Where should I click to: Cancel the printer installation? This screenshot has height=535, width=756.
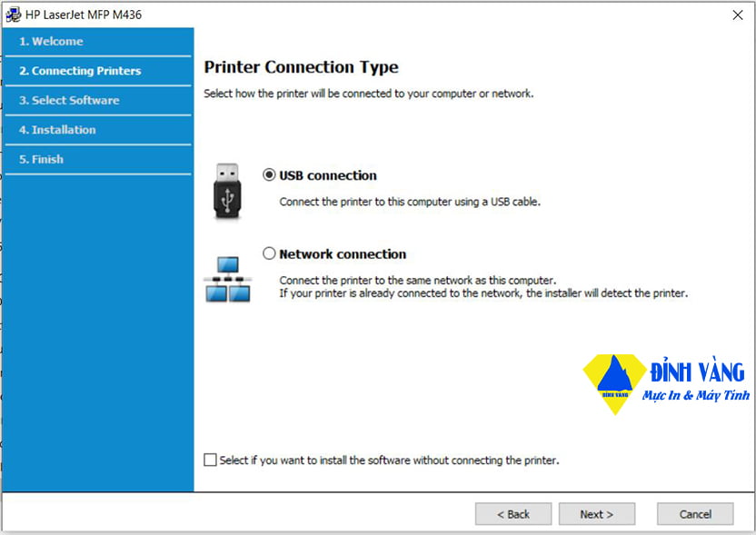695,514
